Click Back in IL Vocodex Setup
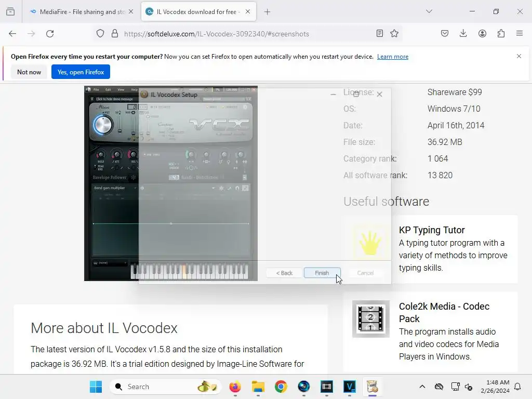This screenshot has width=532, height=399. (x=284, y=273)
